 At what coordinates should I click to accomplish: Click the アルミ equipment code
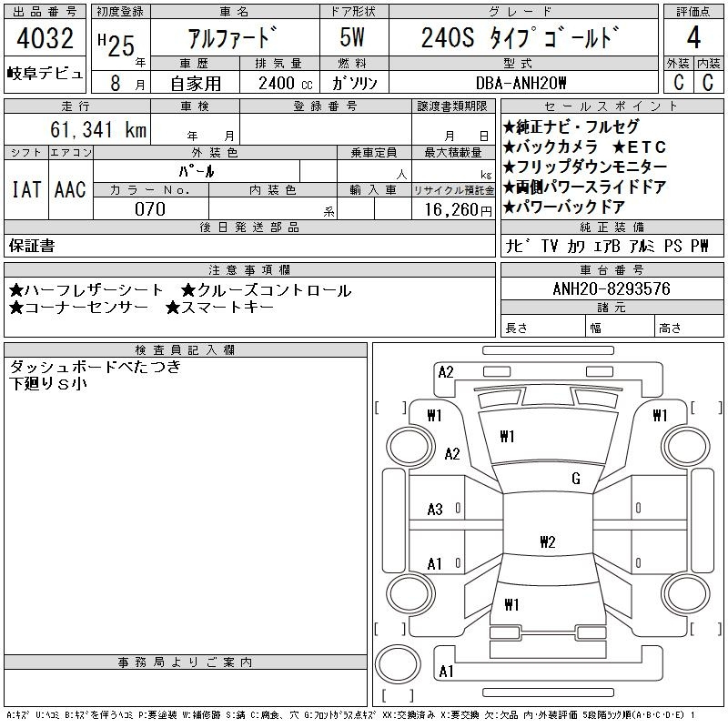pos(642,246)
